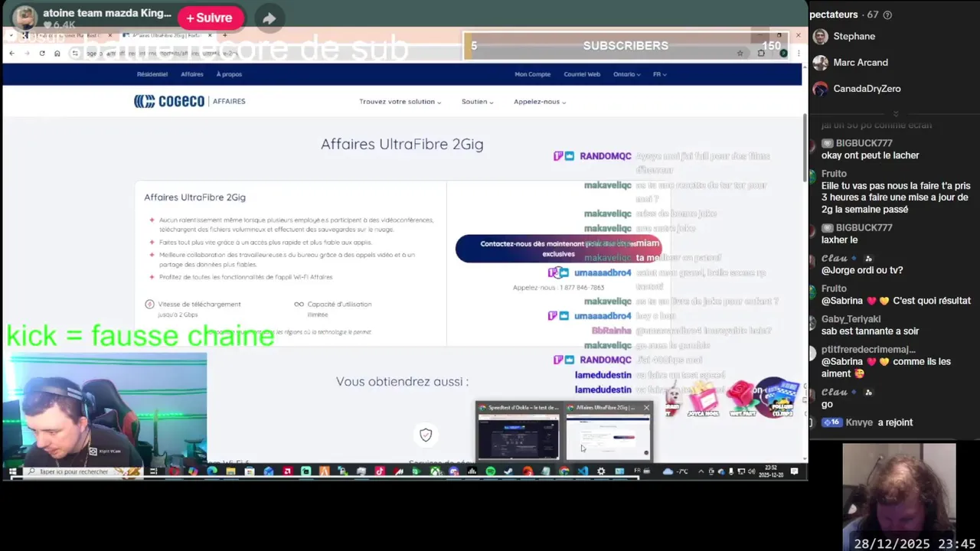Go back in the browser

(x=11, y=53)
